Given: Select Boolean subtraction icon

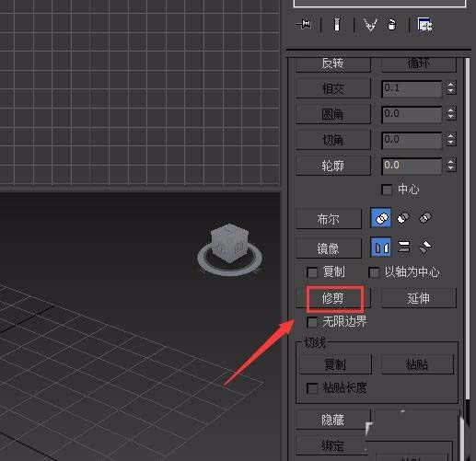Looking at the screenshot, I should tap(403, 218).
